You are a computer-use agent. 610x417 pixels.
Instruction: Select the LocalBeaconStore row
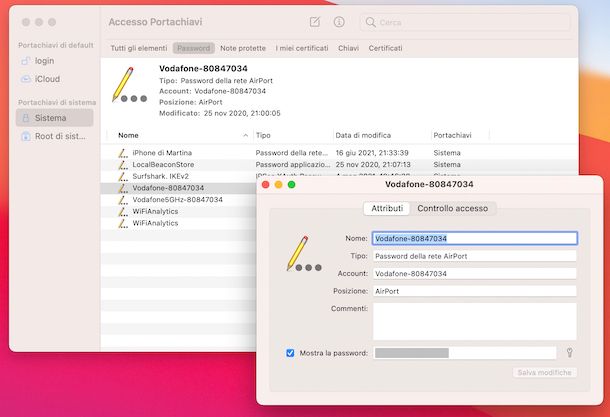(339, 165)
